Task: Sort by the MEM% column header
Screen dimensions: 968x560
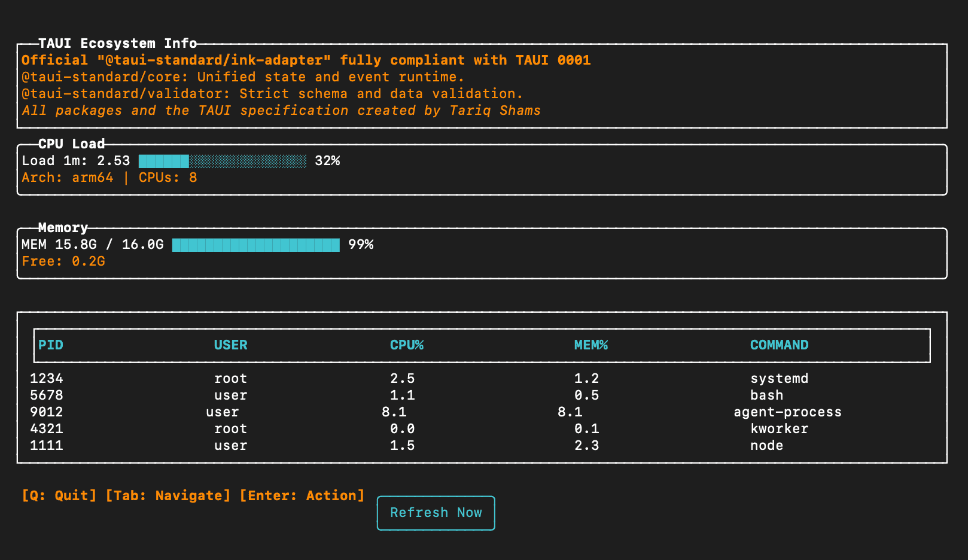Action: pos(591,345)
